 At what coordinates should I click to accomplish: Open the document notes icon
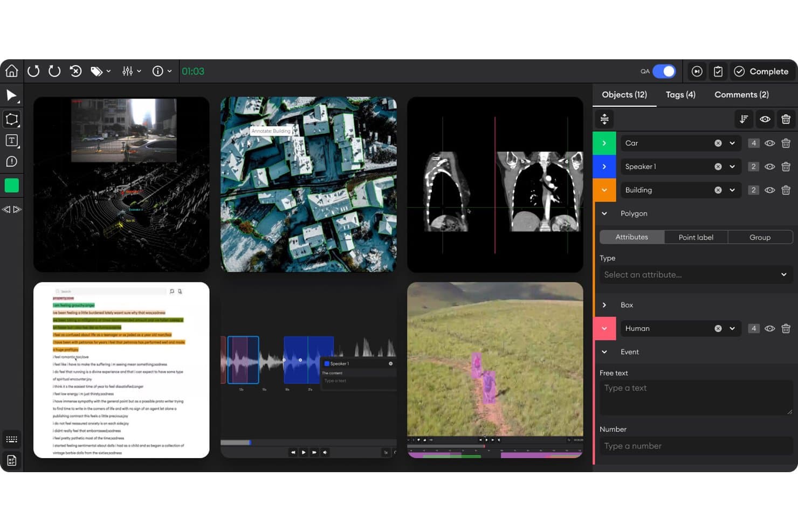pyautogui.click(x=12, y=461)
